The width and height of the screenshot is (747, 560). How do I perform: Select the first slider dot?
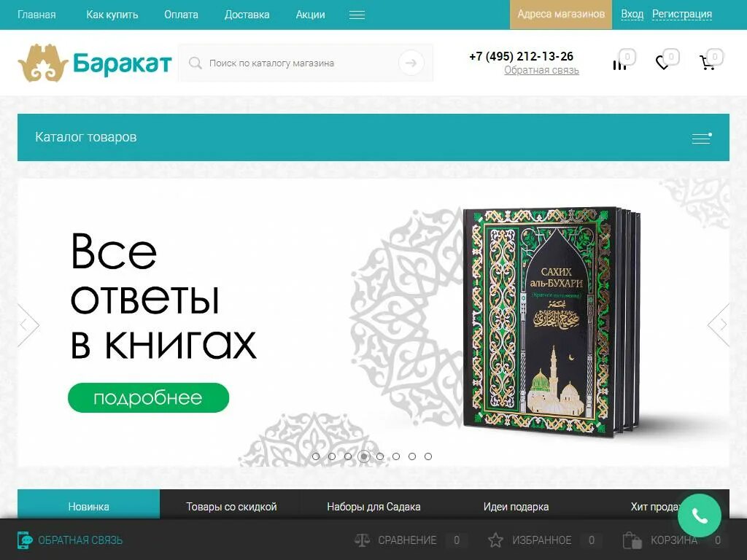tap(316, 456)
